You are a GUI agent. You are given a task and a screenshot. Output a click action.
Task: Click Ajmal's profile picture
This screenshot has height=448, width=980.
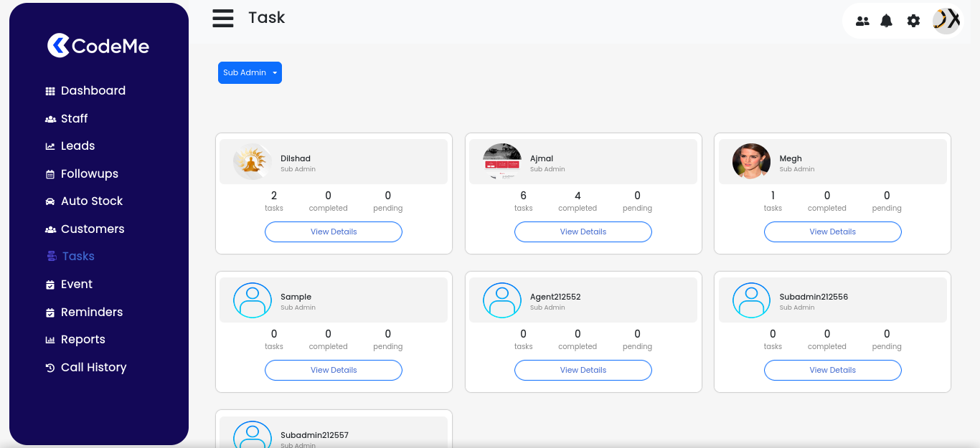(x=502, y=162)
